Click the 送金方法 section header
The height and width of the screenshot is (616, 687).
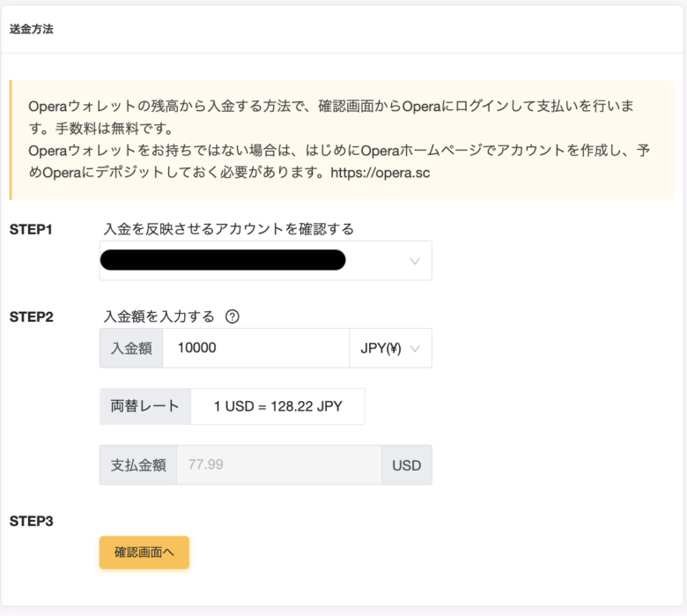(x=32, y=28)
